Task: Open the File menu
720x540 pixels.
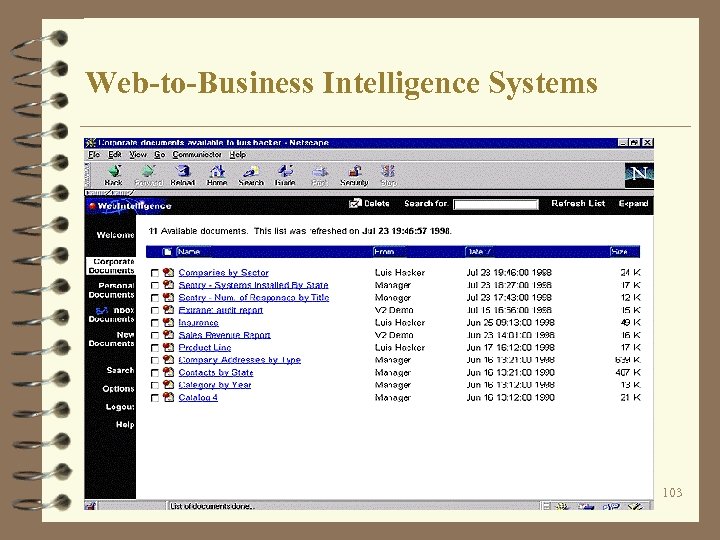Action: point(94,155)
